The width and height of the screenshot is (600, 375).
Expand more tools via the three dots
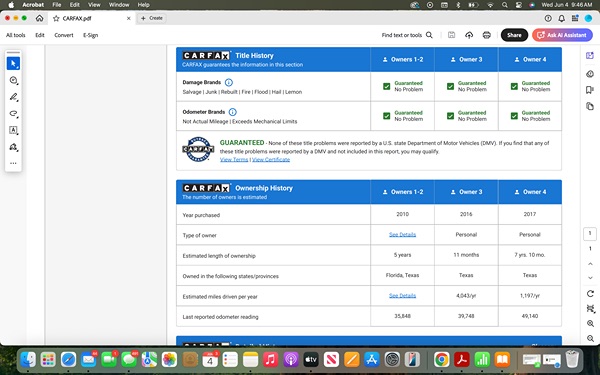coord(13,163)
